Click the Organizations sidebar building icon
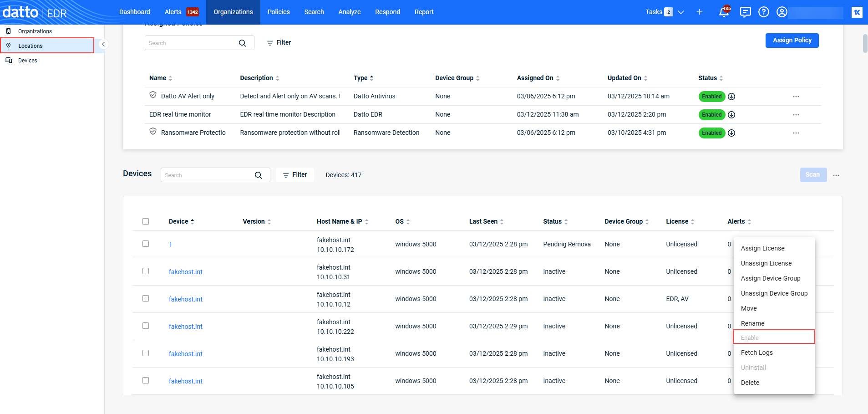 tap(8, 31)
